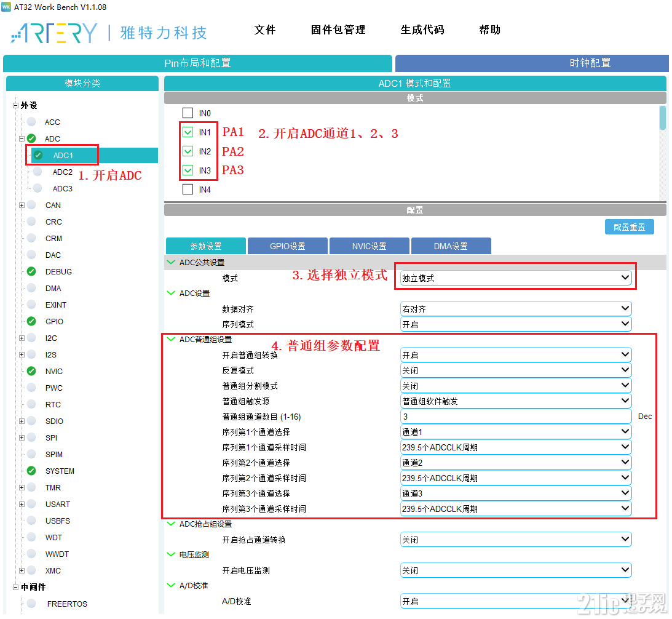
Task: Click the green check icon beside NVIC
Action: [31, 371]
